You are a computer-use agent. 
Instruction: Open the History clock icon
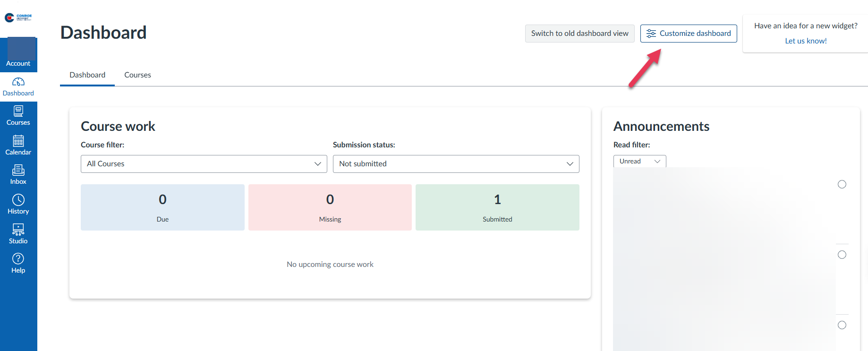point(18,200)
